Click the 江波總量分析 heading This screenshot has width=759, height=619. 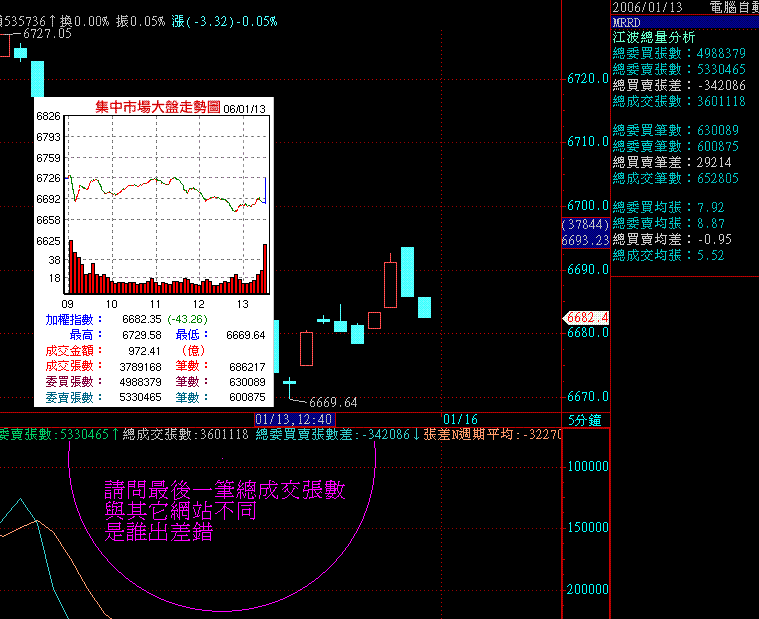click(653, 37)
